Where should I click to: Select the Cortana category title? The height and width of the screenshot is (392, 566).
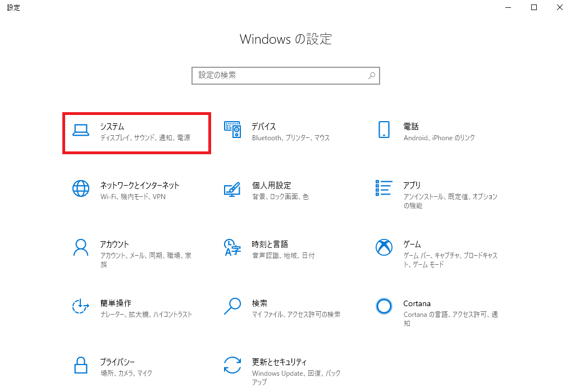tap(417, 303)
